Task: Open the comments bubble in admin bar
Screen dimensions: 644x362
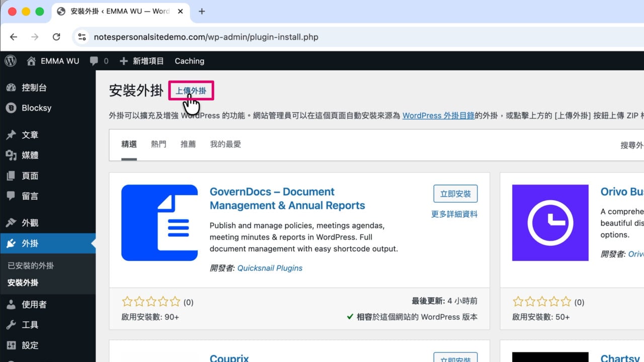Action: (x=99, y=61)
